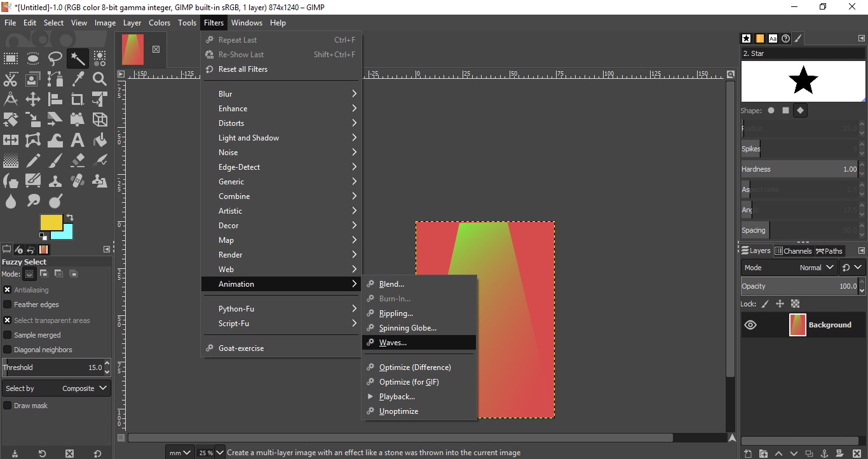Select the Smudge tool
Image resolution: width=868 pixels, height=459 pixels.
pos(33,201)
